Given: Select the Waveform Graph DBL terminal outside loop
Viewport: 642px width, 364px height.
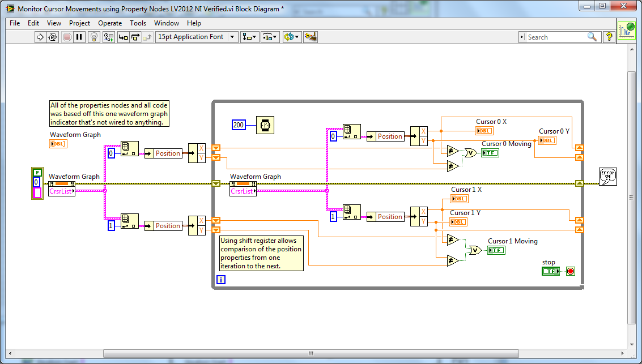Looking at the screenshot, I should [58, 144].
